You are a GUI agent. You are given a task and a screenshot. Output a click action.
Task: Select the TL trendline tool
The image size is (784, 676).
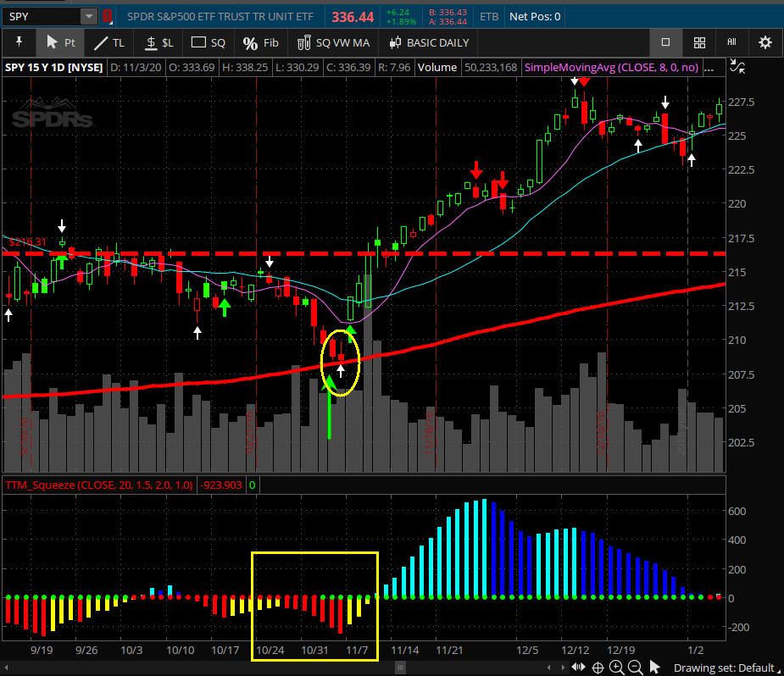point(109,42)
